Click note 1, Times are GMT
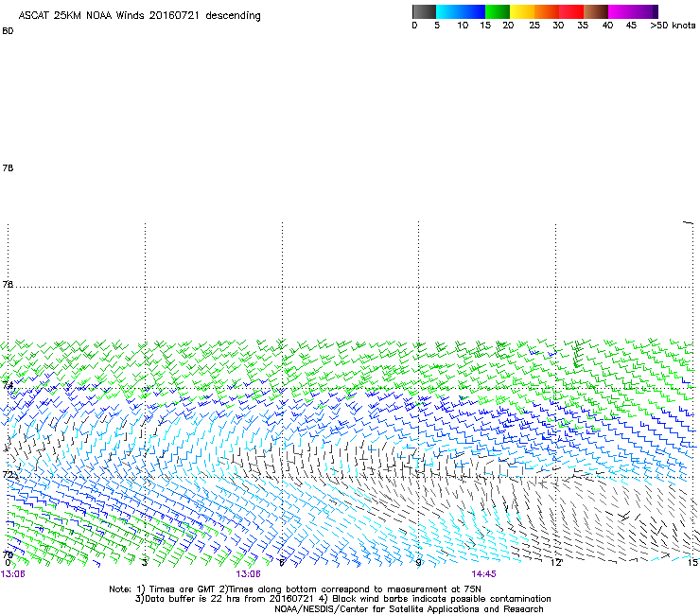The height and width of the screenshot is (615, 700). click(176, 589)
